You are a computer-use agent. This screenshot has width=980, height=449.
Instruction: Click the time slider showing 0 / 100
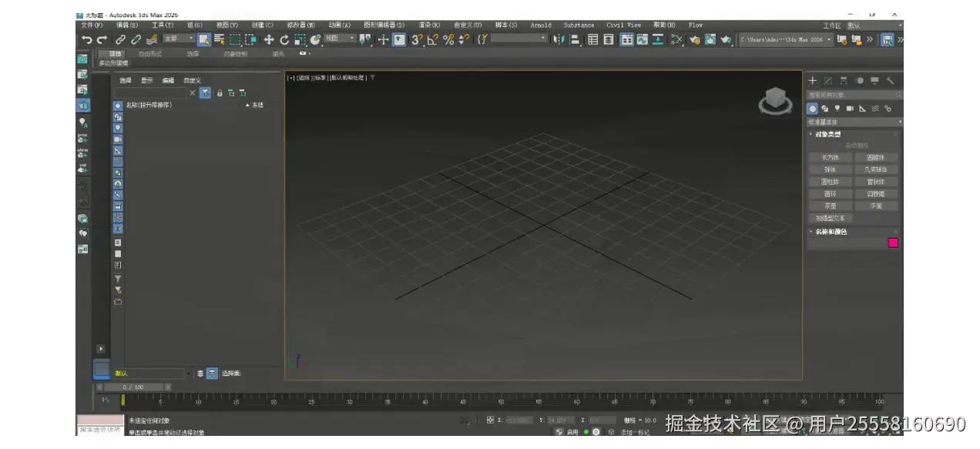click(133, 387)
